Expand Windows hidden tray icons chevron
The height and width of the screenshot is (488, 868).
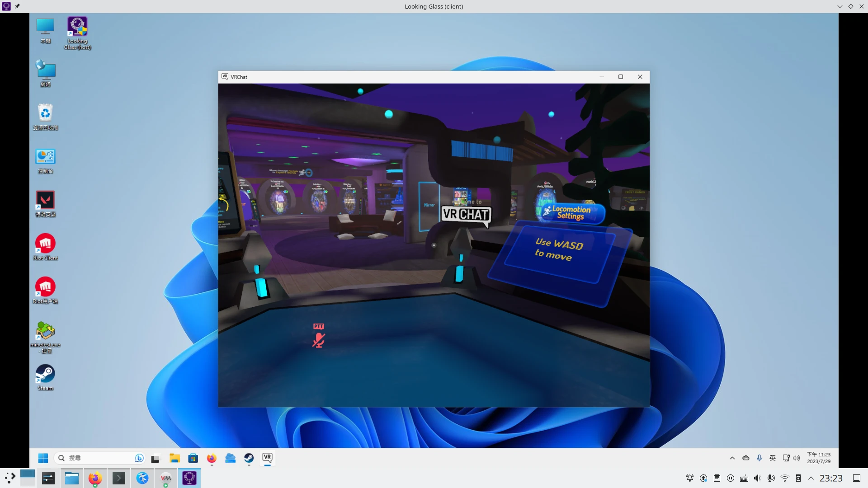(732, 458)
